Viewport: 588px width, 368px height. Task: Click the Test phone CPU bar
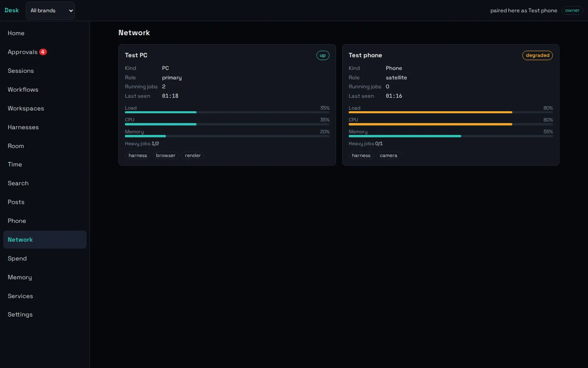pos(451,124)
